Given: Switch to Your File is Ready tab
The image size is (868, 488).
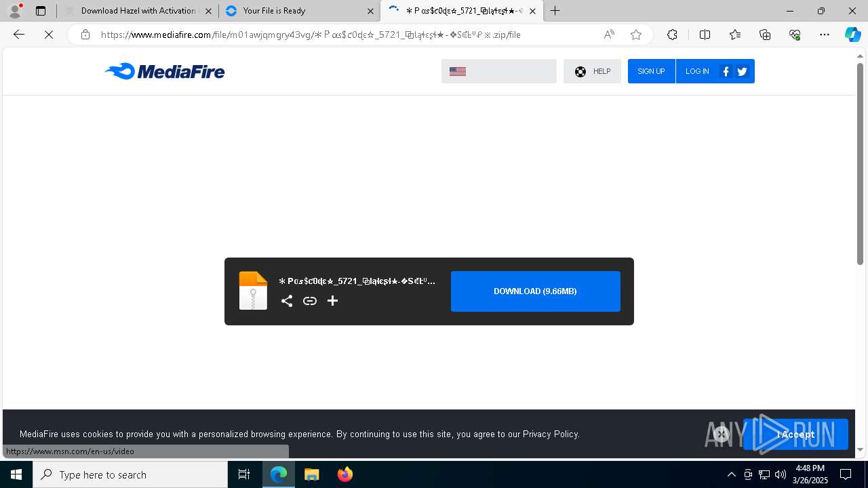Looking at the screenshot, I should (x=298, y=11).
